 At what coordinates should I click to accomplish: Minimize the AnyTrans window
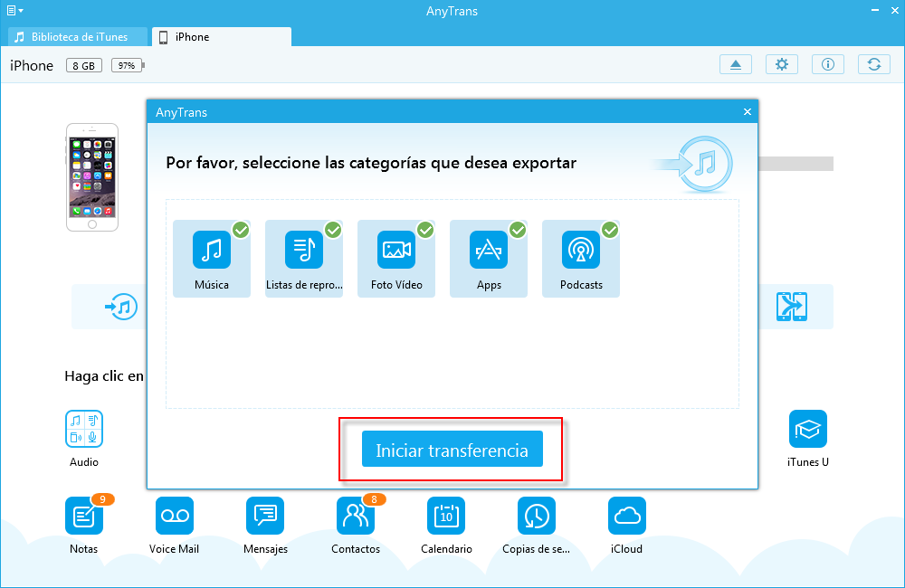875,10
